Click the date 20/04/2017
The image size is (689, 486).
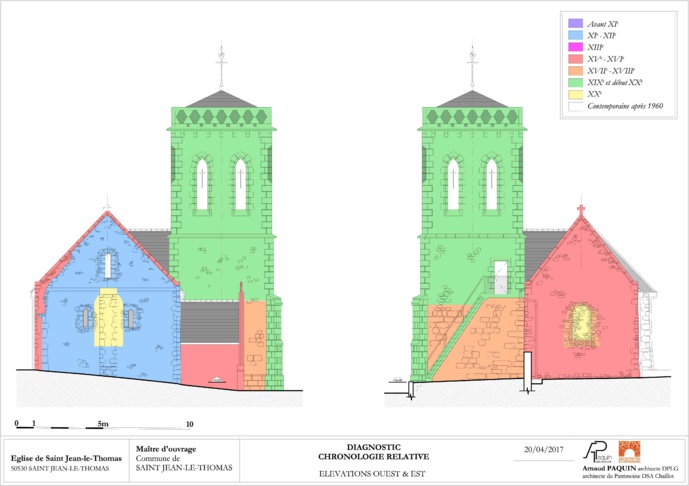point(545,449)
